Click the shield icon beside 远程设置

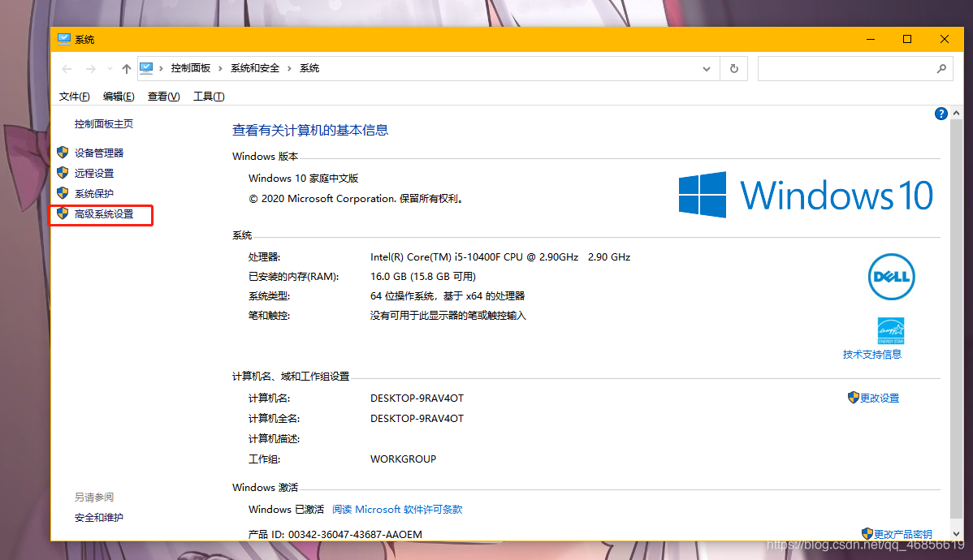point(63,172)
